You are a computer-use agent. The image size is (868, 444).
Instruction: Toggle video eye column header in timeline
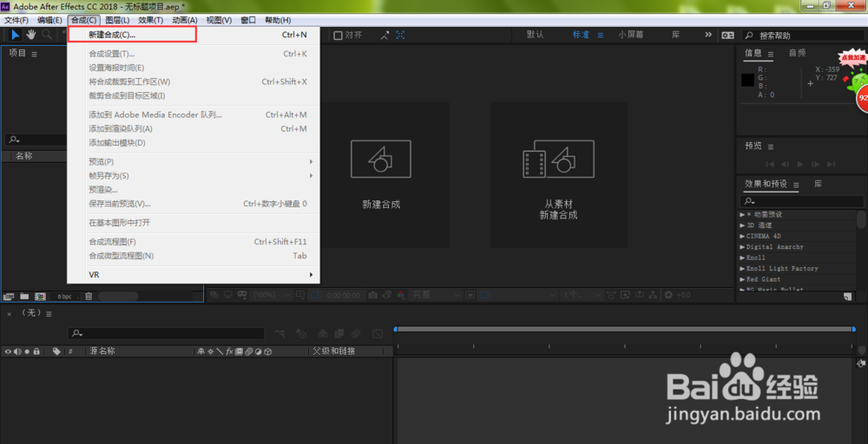point(9,351)
